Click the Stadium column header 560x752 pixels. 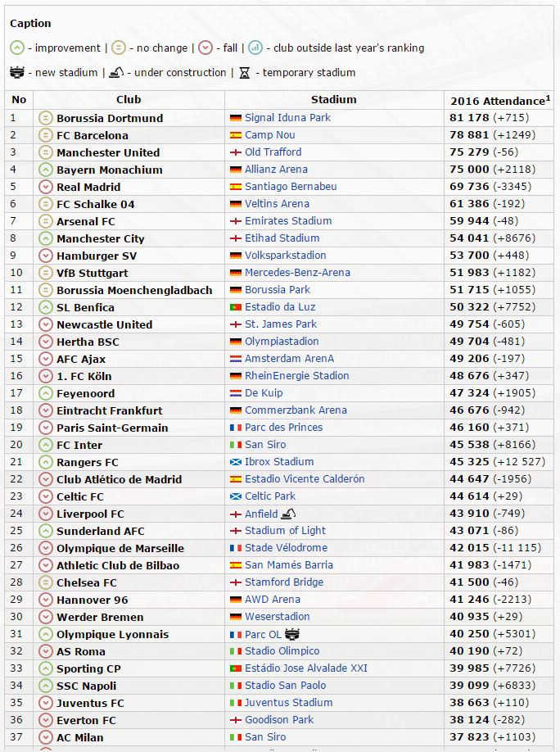point(334,99)
